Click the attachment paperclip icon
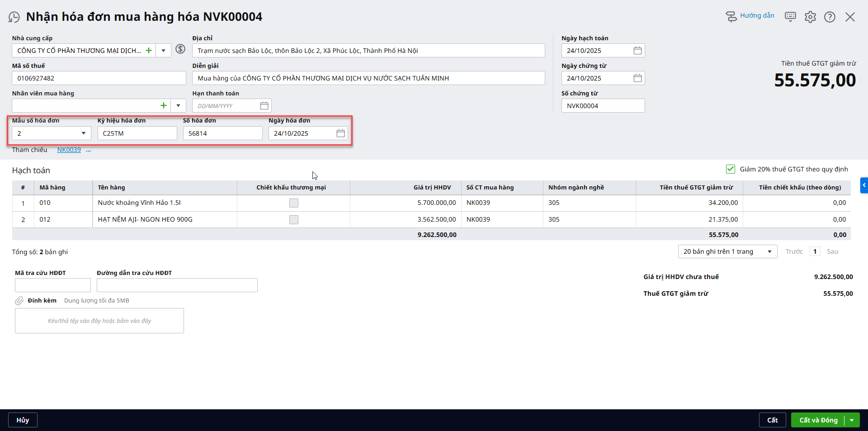Viewport: 868px width, 431px height. tap(19, 301)
